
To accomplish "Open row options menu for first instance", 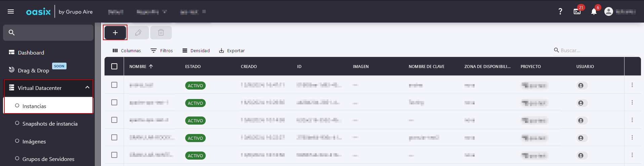I will (x=632, y=85).
